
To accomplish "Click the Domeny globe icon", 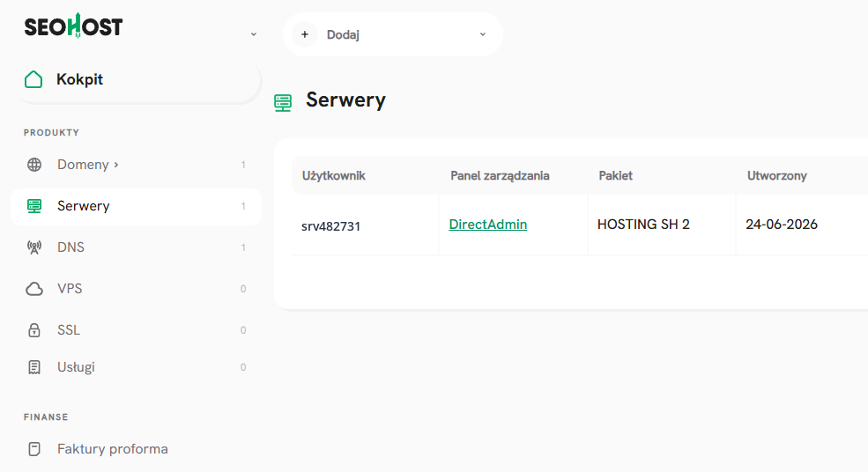I will click(x=34, y=165).
